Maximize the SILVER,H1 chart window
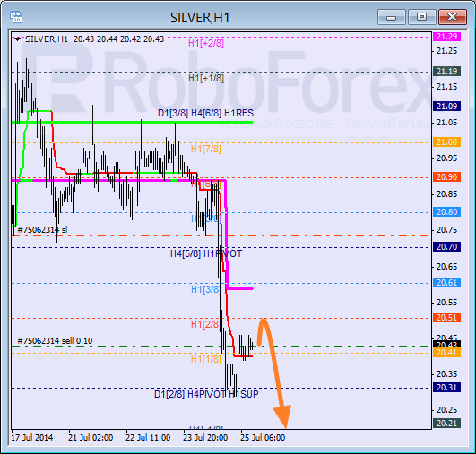Image resolution: width=476 pixels, height=454 pixels. pyautogui.click(x=421, y=17)
